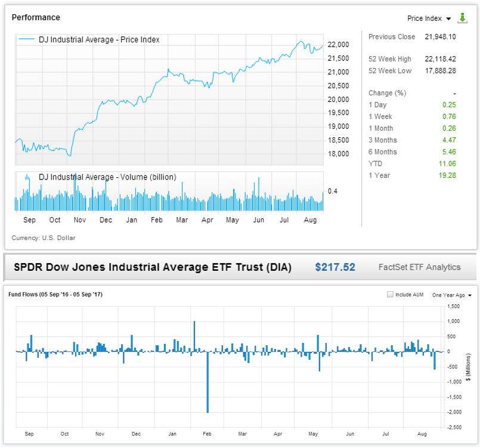The height and width of the screenshot is (448, 480).
Task: Click the DJ Industrial Average Price Index legend
Action: pyautogui.click(x=89, y=39)
